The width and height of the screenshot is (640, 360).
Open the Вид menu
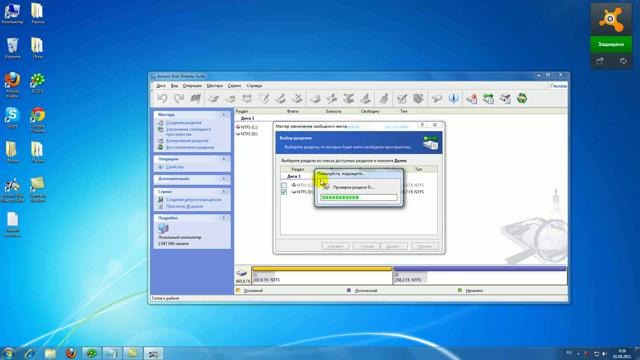click(174, 86)
